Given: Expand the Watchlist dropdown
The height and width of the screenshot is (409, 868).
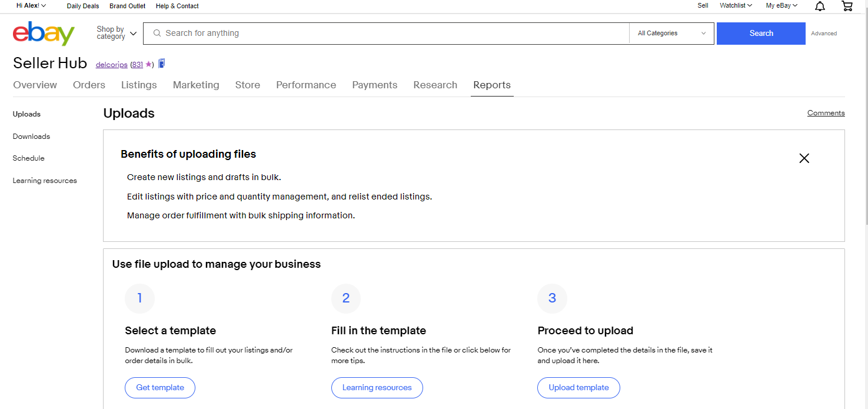Looking at the screenshot, I should click(x=736, y=6).
